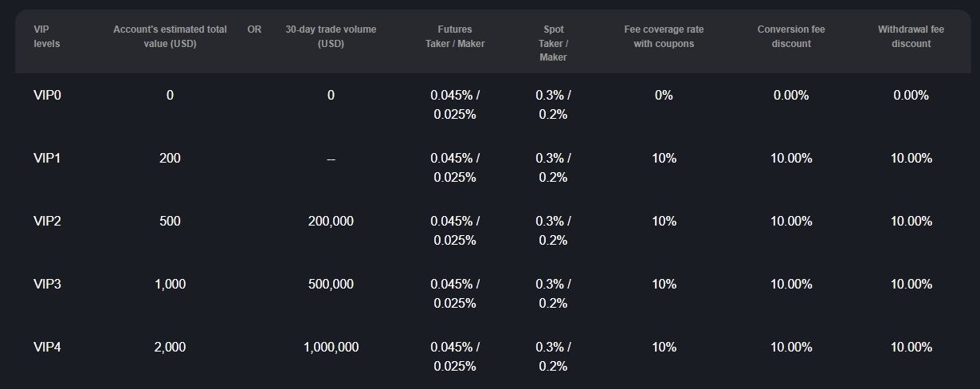The height and width of the screenshot is (389, 980).
Task: Click the Conversion fee discount header
Action: [791, 37]
